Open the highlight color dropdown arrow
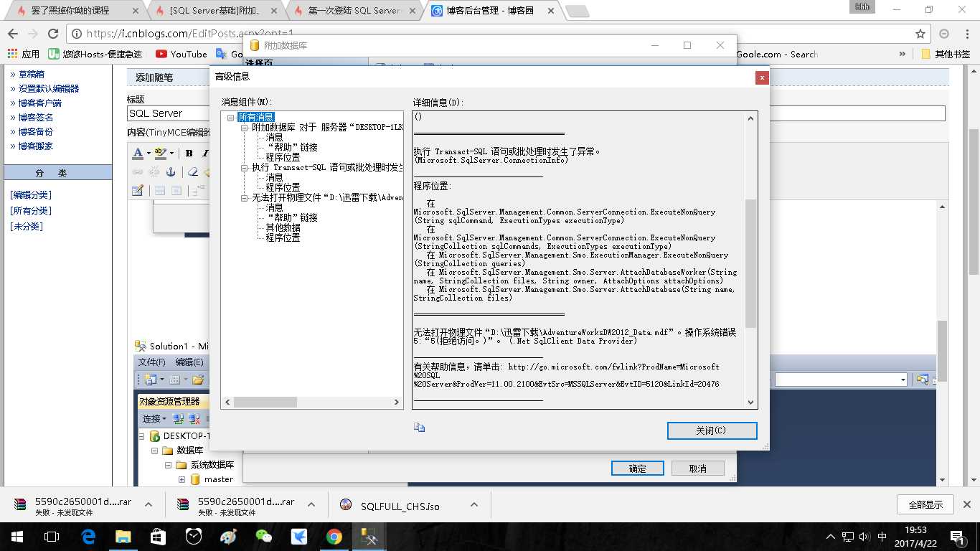980x551 pixels. 173,153
